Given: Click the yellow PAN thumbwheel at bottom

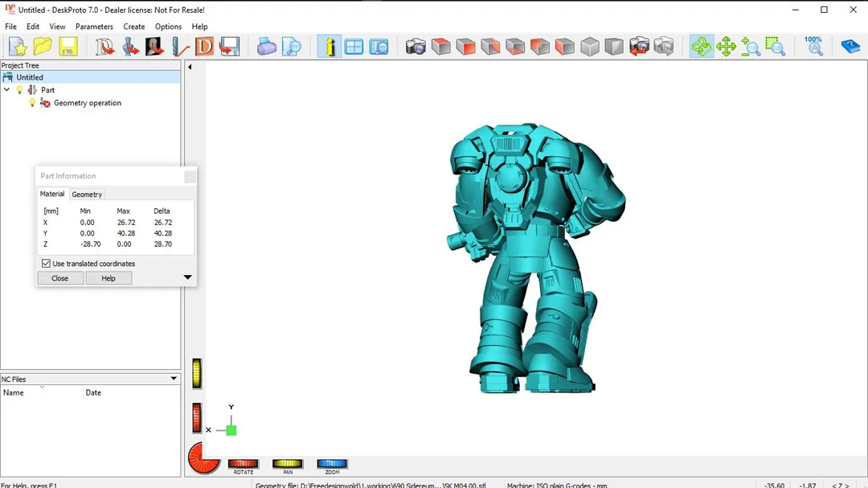Looking at the screenshot, I should coord(288,464).
